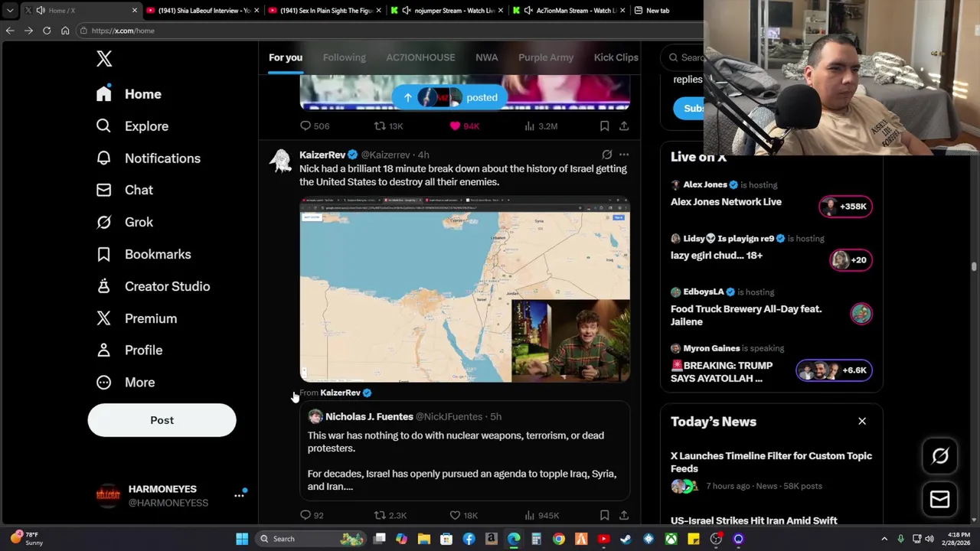Switch to the Kick Clips tab
Viewport: 980px width, 551px height.
(x=616, y=57)
